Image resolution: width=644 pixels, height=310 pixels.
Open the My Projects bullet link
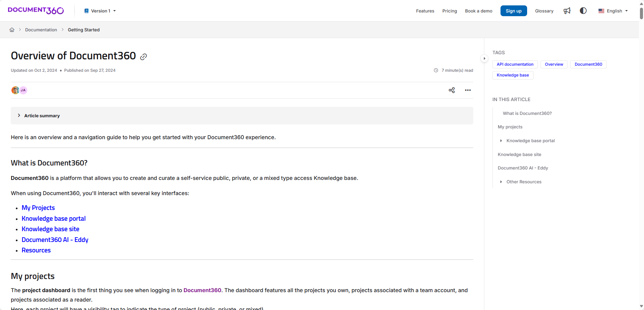38,208
